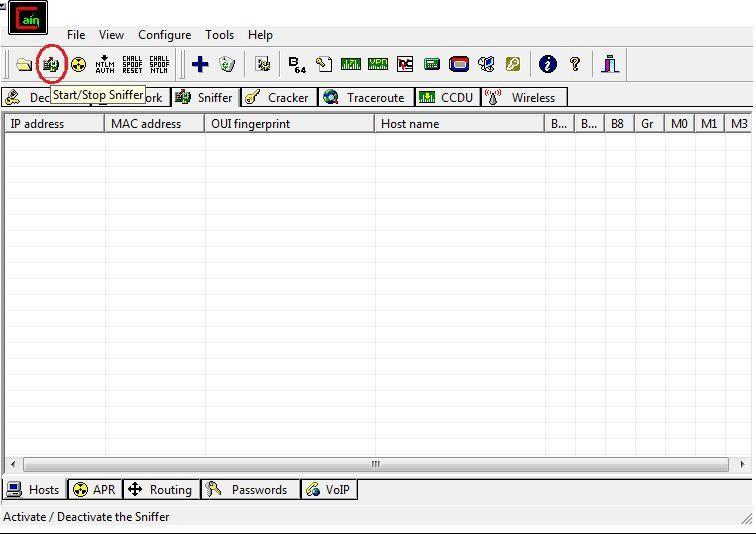Click the M3 column header
The image size is (756, 534).
(x=738, y=124)
